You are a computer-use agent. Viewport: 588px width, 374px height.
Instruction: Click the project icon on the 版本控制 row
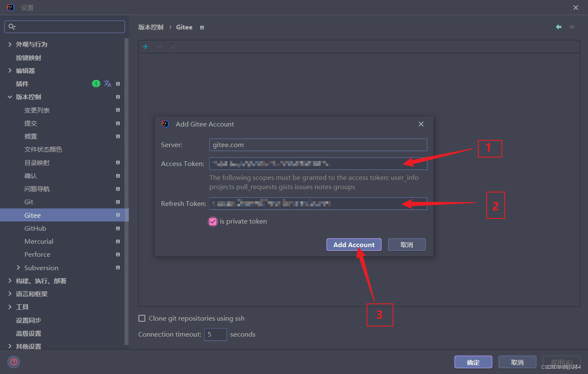pyautogui.click(x=118, y=97)
